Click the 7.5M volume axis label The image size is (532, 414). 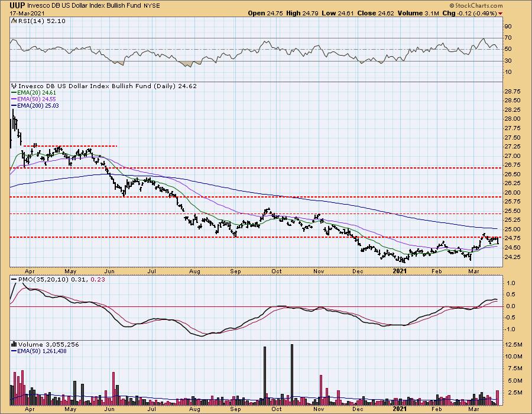click(x=515, y=368)
